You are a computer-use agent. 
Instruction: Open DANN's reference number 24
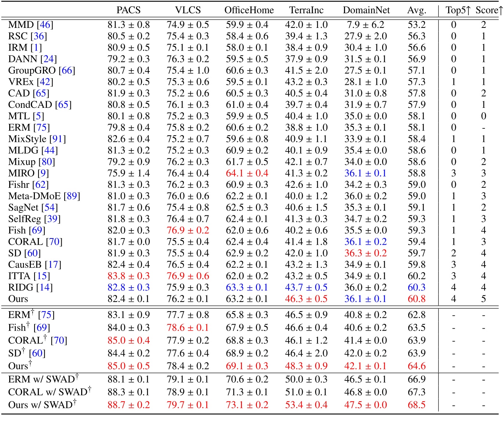click(48, 59)
